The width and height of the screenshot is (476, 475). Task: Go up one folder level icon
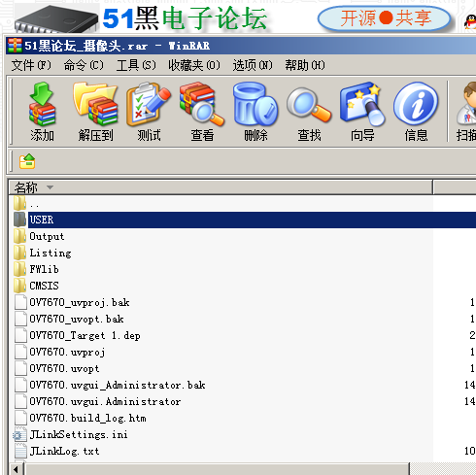(x=27, y=161)
